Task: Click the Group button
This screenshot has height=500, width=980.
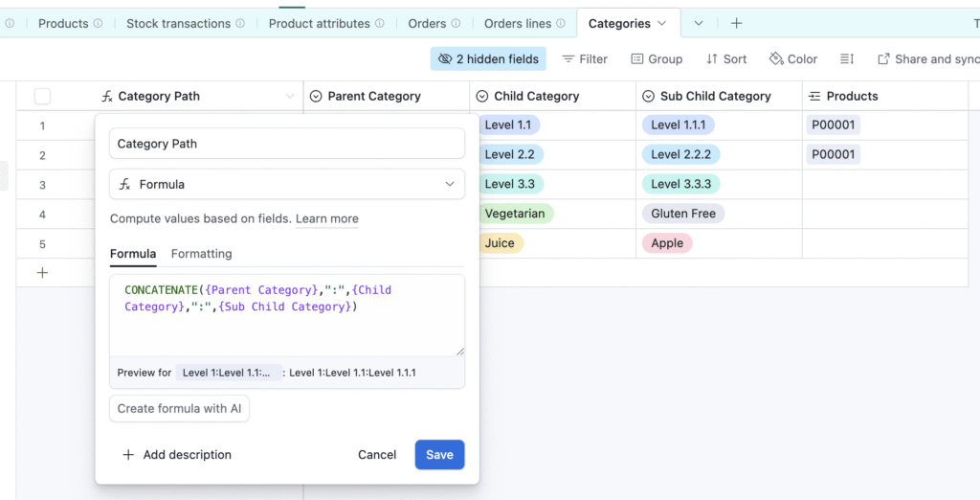Action: (x=657, y=58)
